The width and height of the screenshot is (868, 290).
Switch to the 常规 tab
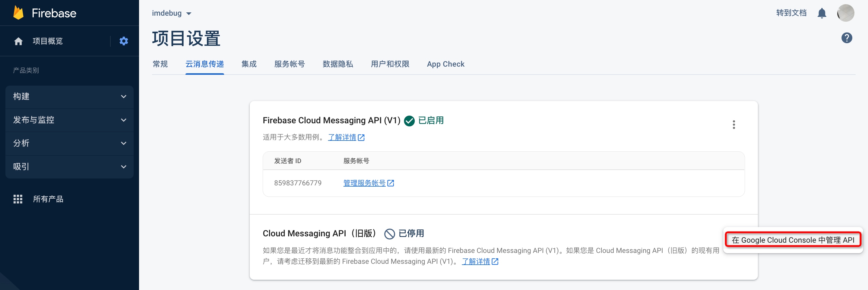(x=160, y=64)
